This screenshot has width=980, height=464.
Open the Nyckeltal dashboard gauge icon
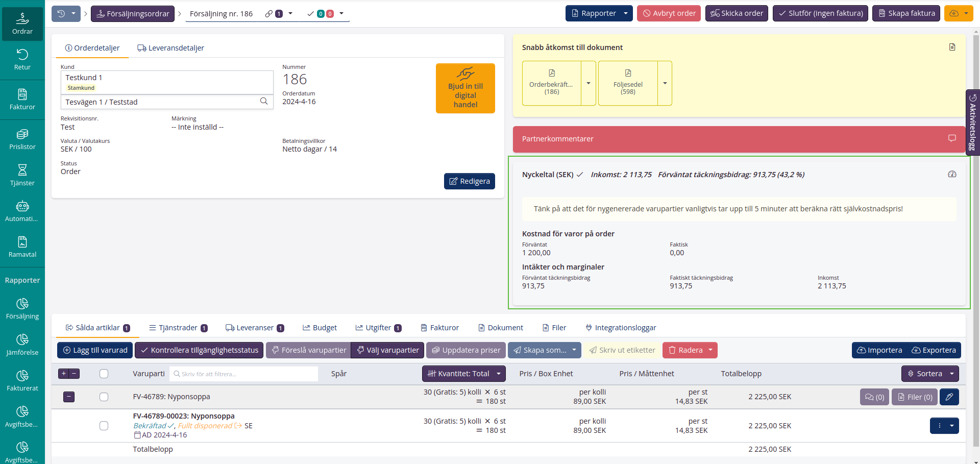(x=952, y=174)
